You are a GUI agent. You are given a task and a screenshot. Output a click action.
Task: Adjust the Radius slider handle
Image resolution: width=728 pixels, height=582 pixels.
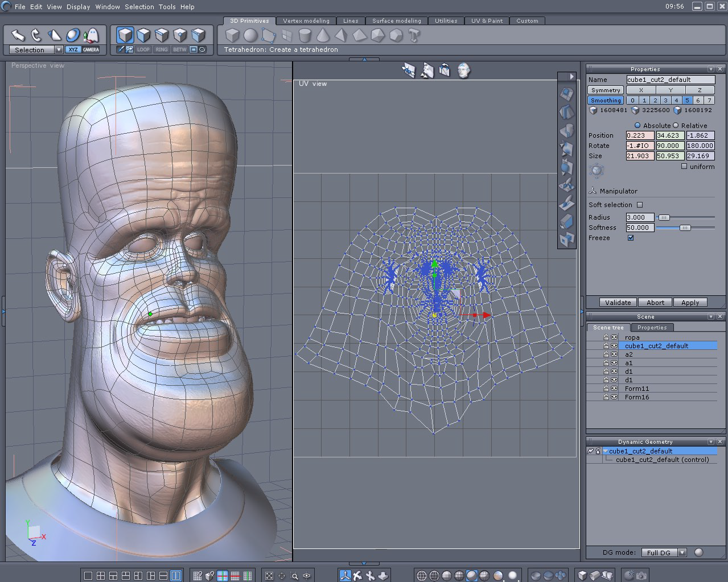point(664,217)
